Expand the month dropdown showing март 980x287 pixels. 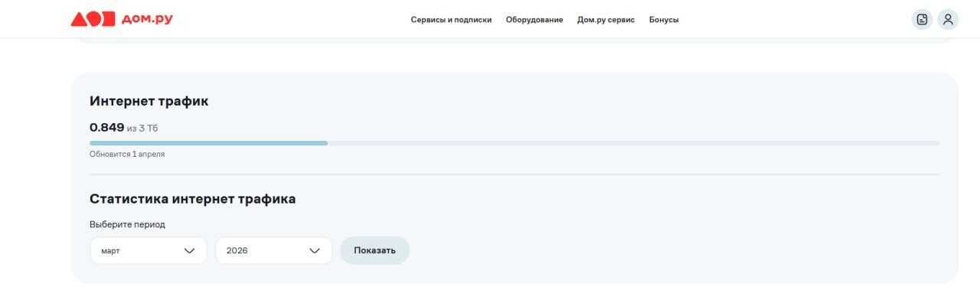point(149,250)
